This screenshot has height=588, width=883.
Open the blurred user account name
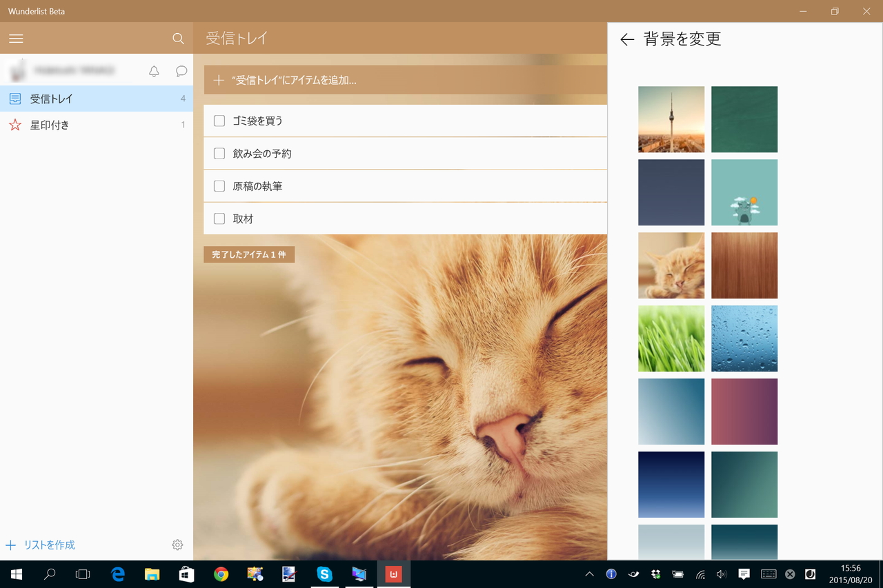[73, 70]
